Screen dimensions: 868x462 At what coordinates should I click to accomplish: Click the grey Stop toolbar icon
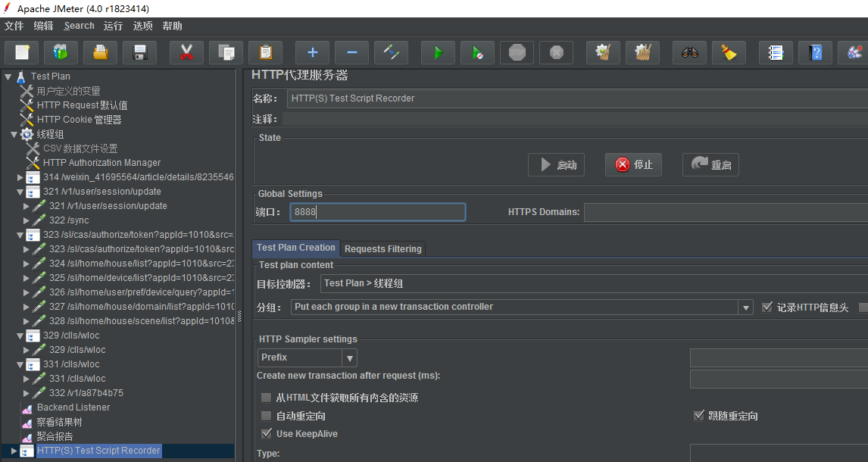pyautogui.click(x=517, y=52)
